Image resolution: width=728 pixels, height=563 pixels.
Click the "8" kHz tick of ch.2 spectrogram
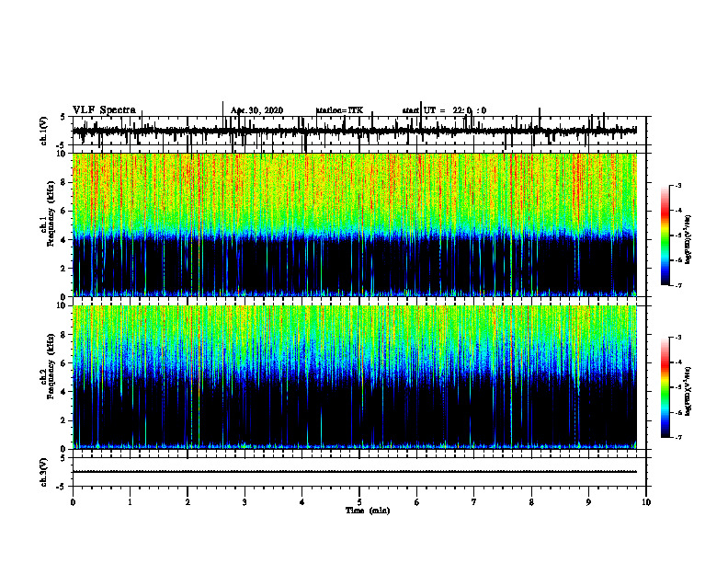(x=65, y=335)
